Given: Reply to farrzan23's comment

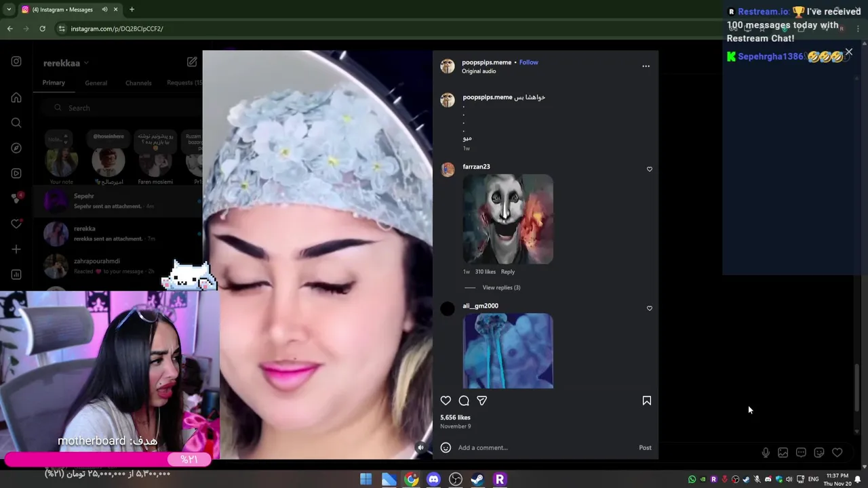Looking at the screenshot, I should [x=507, y=272].
